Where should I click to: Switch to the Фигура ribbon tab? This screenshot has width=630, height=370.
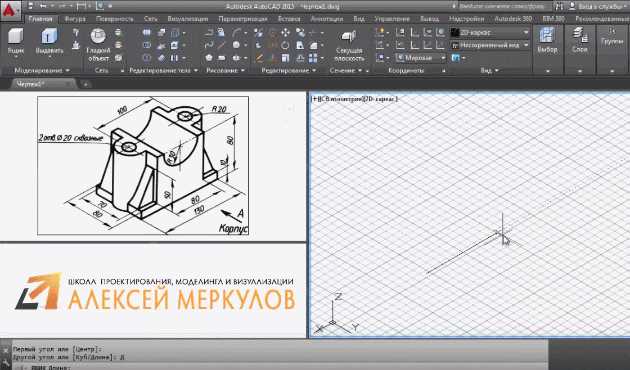[x=75, y=19]
